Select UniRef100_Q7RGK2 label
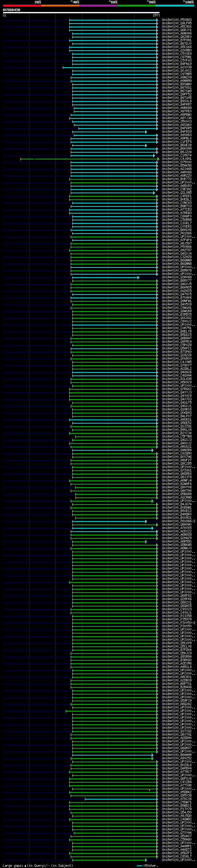197x868 pixels. click(177, 389)
